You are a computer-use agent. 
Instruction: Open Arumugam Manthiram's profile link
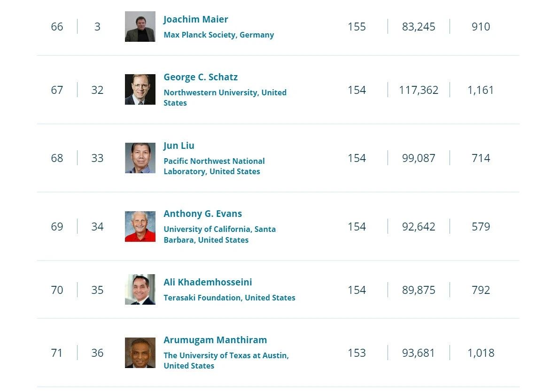coord(215,340)
